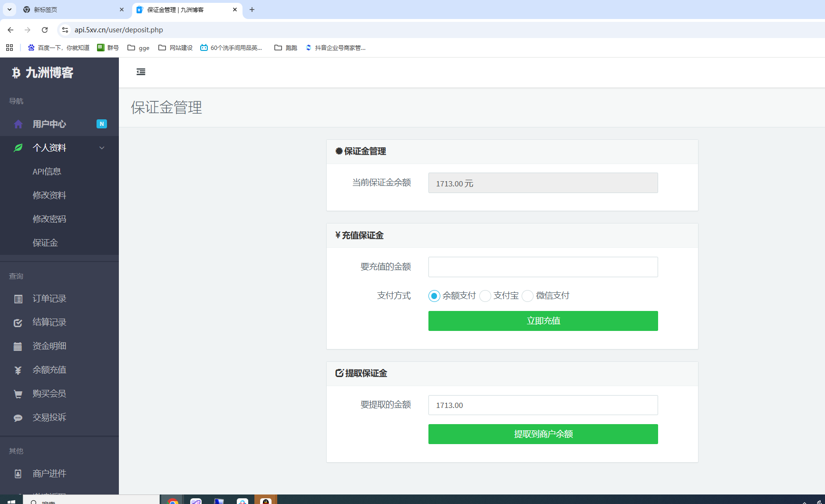Switch to the 新标签页 browser tab
Screen dimensions: 825x504
[71, 10]
